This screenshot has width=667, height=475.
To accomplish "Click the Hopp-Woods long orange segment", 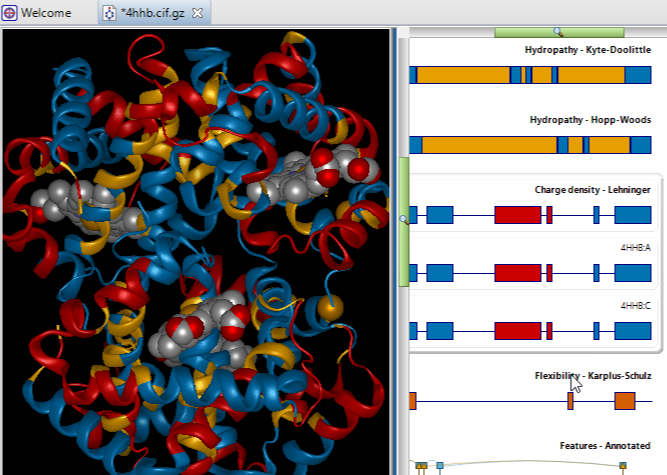I will tap(489, 145).
